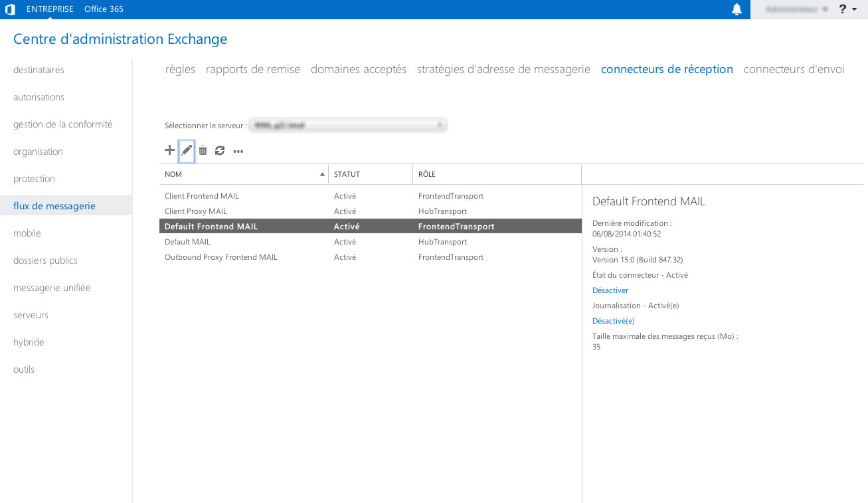868x503 pixels.
Task: Click the refresh connector list icon
Action: [x=220, y=151]
